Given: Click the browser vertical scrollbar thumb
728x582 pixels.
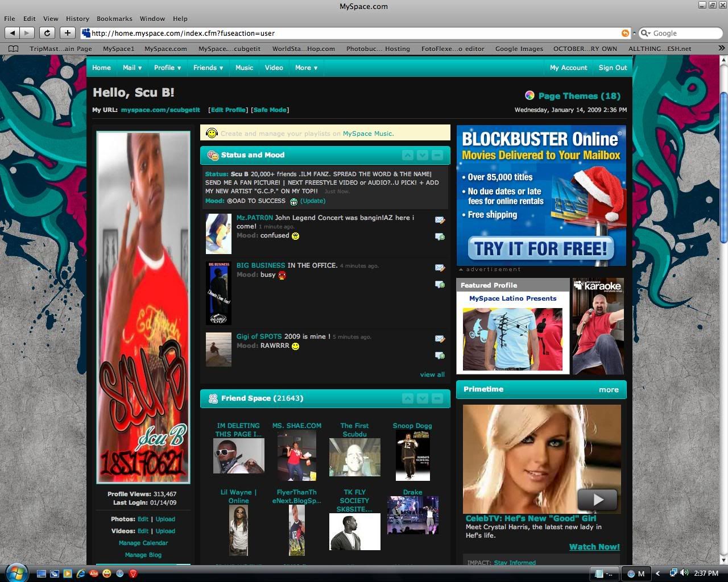Looking at the screenshot, I should pos(723,168).
